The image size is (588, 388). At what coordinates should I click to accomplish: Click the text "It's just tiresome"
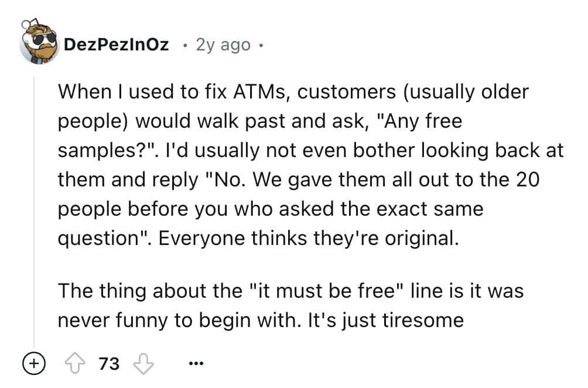tap(381, 320)
